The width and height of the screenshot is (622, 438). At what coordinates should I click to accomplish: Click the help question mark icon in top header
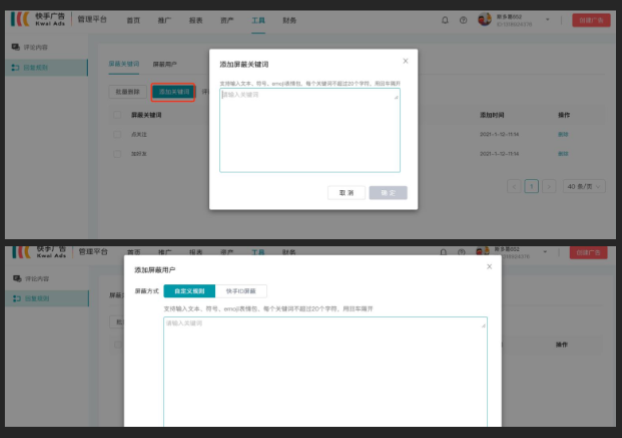pos(463,20)
